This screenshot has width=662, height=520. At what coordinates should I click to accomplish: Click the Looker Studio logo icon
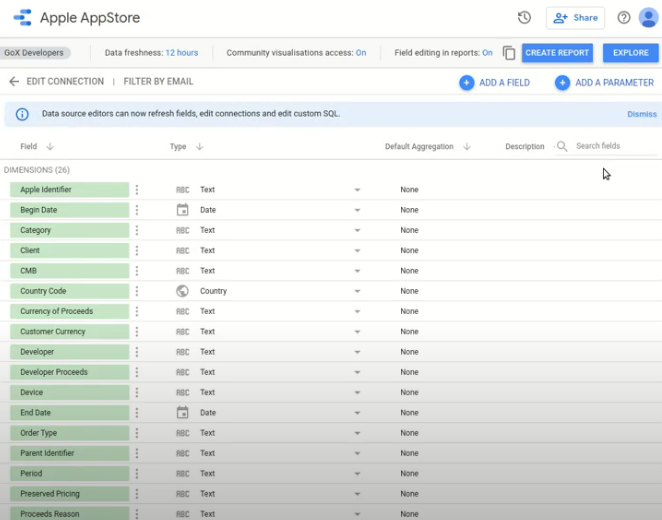(x=22, y=18)
